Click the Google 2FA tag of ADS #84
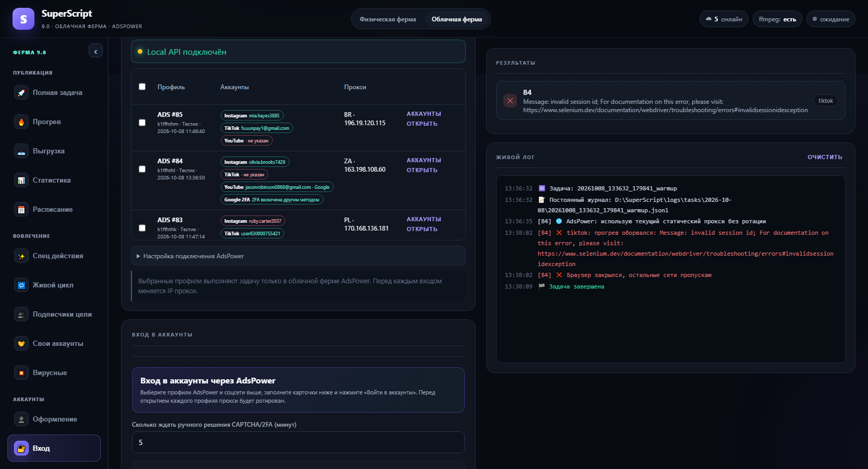Screen dimensions: 868x469 272,200
